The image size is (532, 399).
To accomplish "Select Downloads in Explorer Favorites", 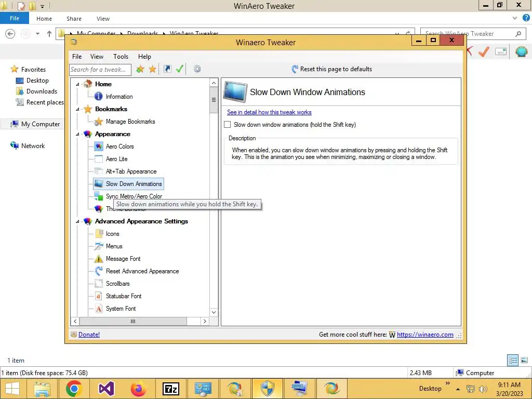I will [x=42, y=91].
